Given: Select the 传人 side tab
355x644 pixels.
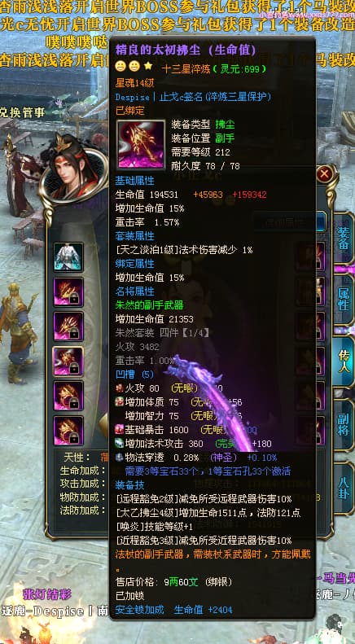Looking at the screenshot, I should [344, 361].
